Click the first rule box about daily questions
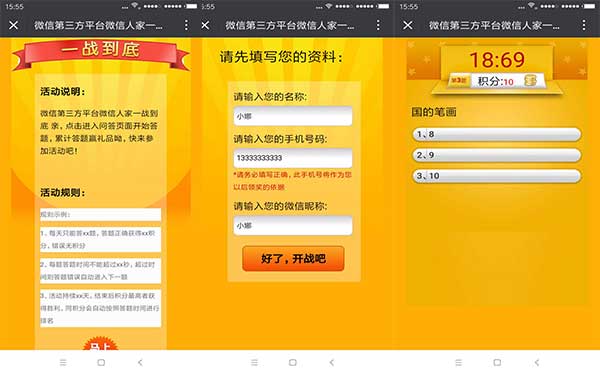Viewport: 600px width, 375px height. point(100,240)
